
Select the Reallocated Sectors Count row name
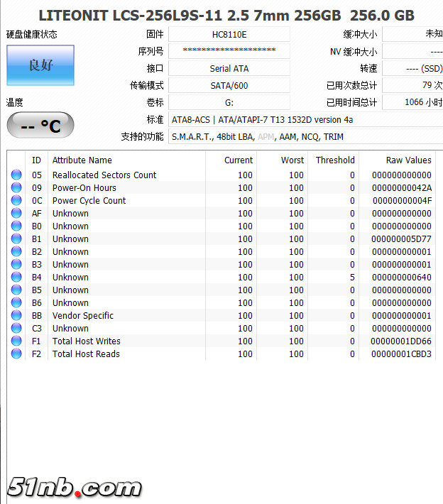pos(104,175)
